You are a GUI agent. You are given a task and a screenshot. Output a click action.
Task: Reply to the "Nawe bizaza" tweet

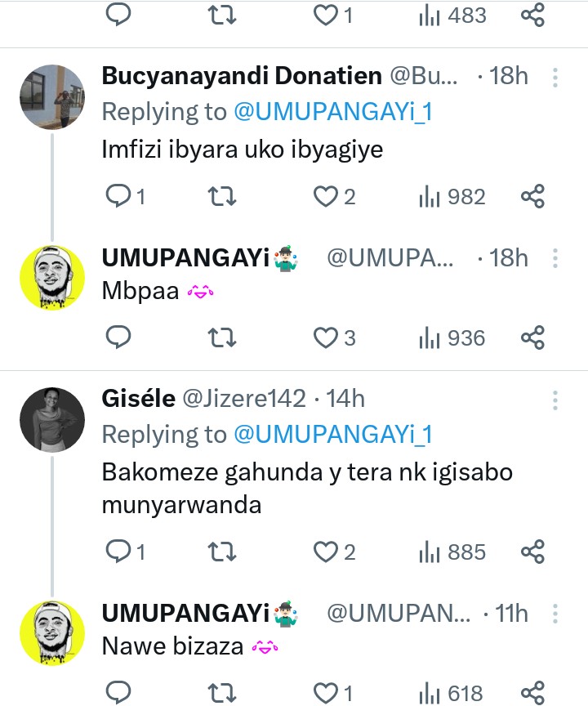coord(119,694)
